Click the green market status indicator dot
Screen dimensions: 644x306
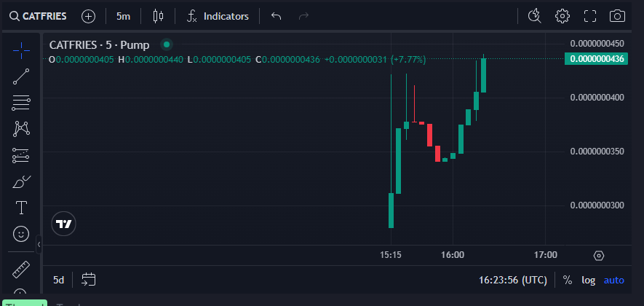point(167,44)
